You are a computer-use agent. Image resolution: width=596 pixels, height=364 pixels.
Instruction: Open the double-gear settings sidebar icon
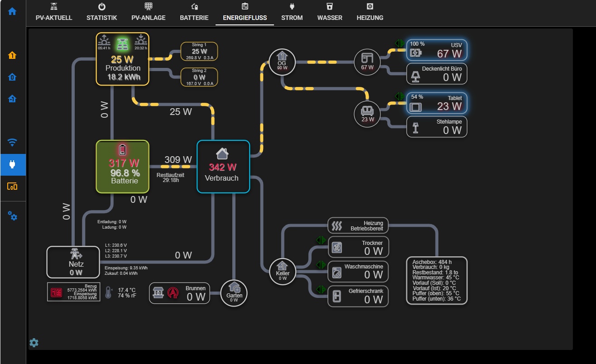tap(13, 216)
